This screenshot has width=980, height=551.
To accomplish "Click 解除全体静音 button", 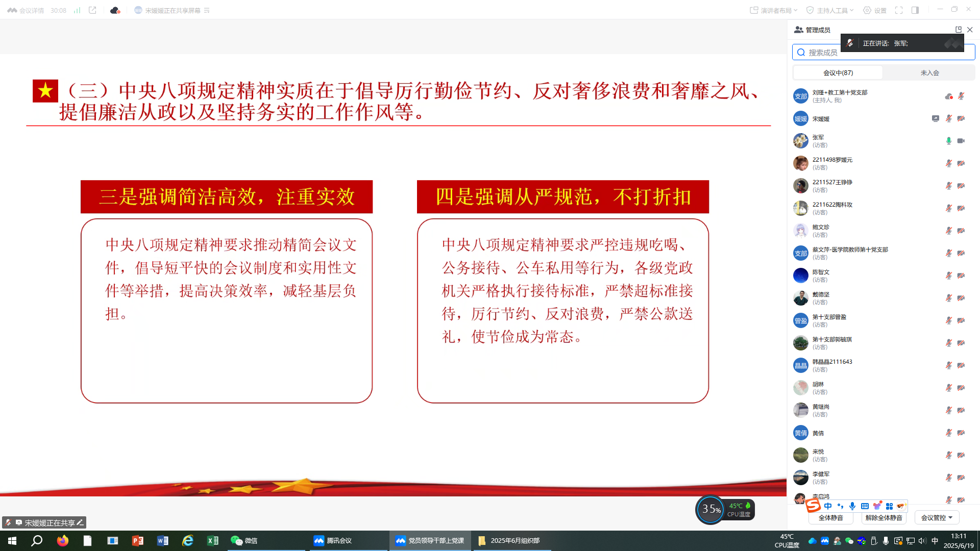I will pyautogui.click(x=884, y=517).
